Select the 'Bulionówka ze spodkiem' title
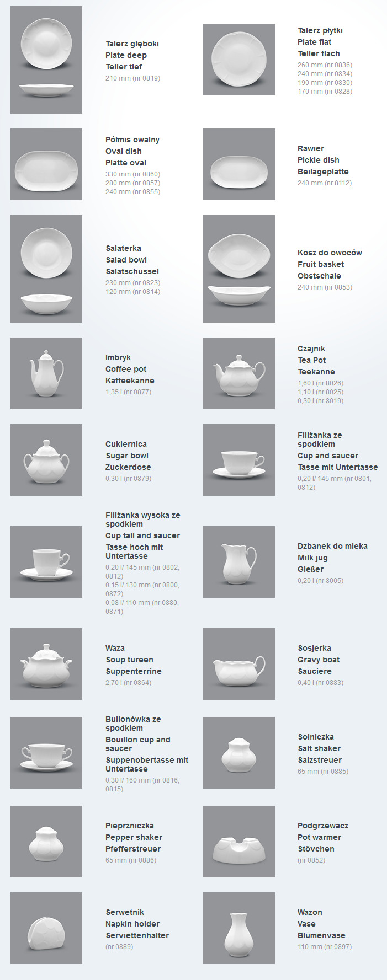The height and width of the screenshot is (980, 387). (x=133, y=724)
